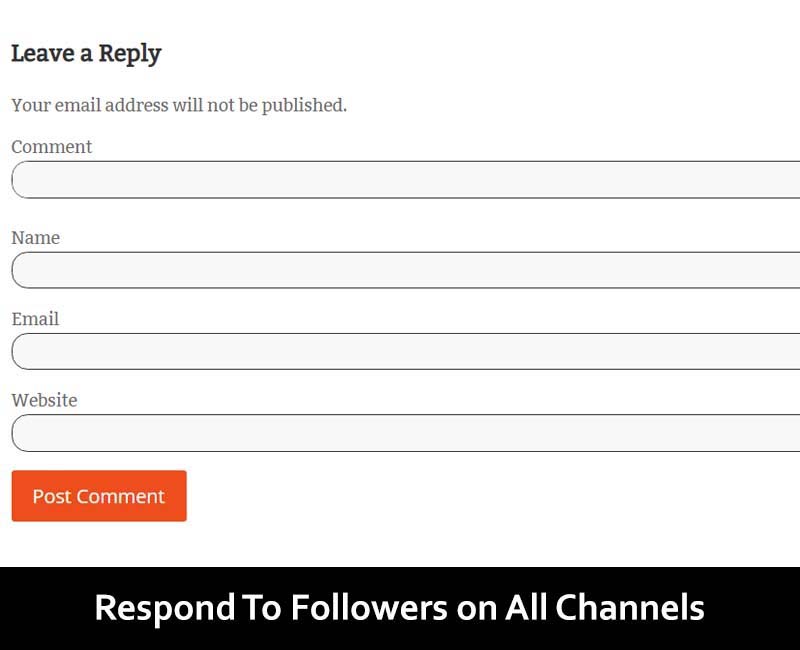Click the word "Followers" in the banner
800x650 pixels.
[x=369, y=608]
